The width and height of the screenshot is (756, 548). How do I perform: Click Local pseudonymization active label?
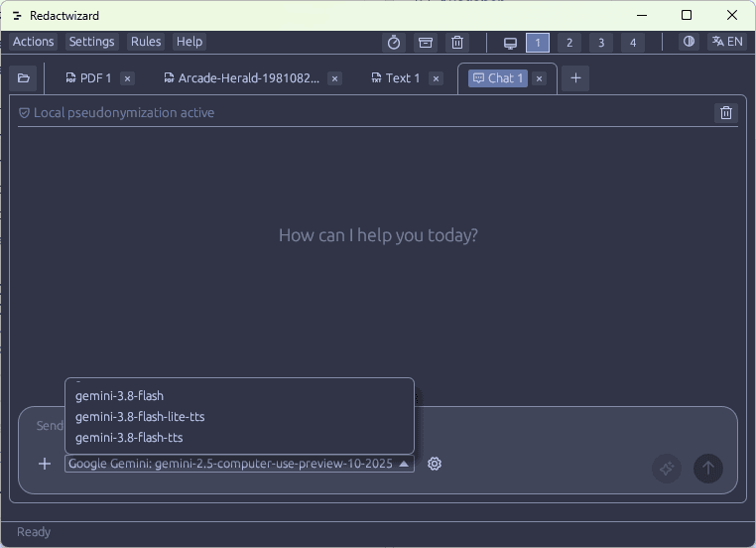coord(124,113)
